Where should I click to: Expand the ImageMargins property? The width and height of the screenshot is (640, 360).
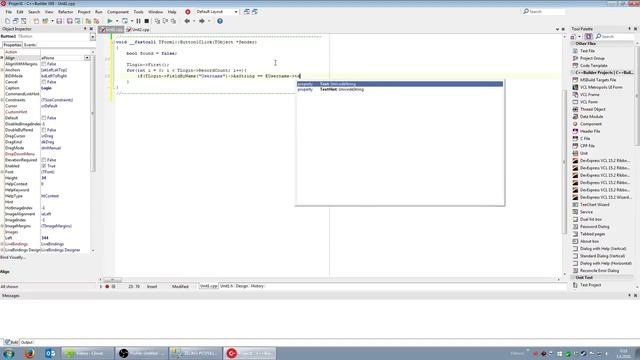2,226
